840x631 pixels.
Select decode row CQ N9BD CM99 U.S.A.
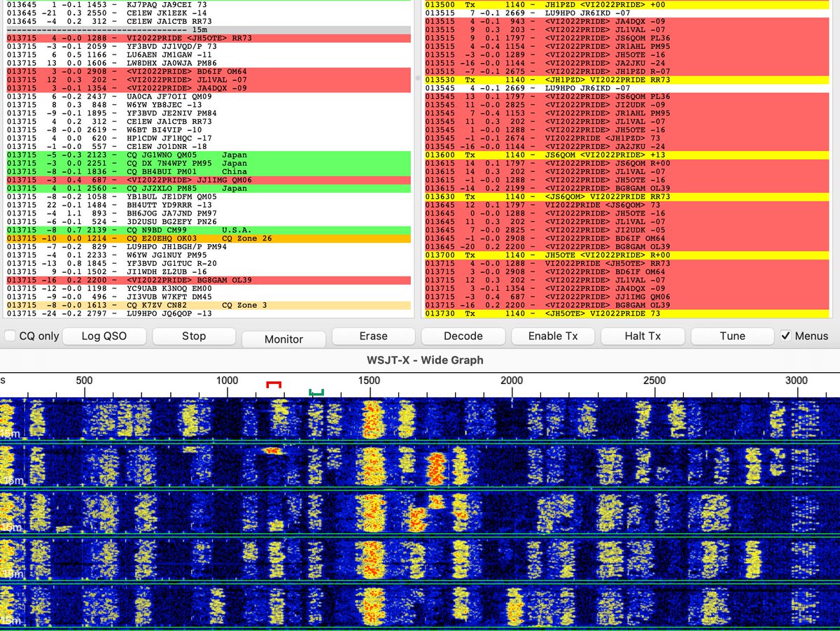click(207, 230)
